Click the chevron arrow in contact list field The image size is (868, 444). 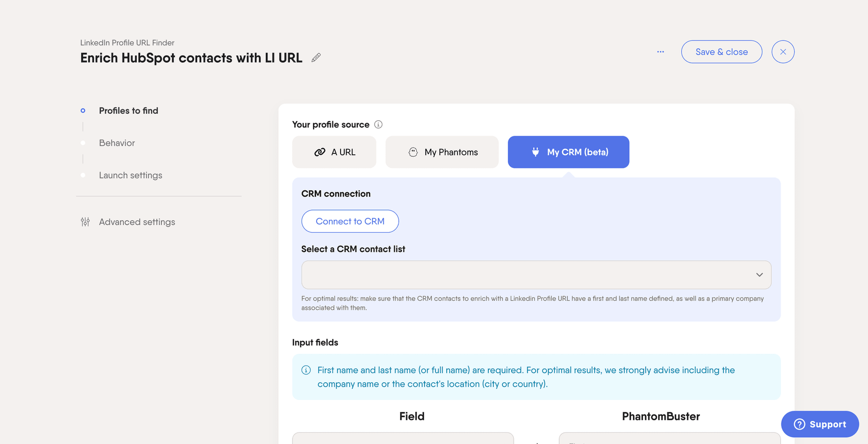click(x=759, y=275)
